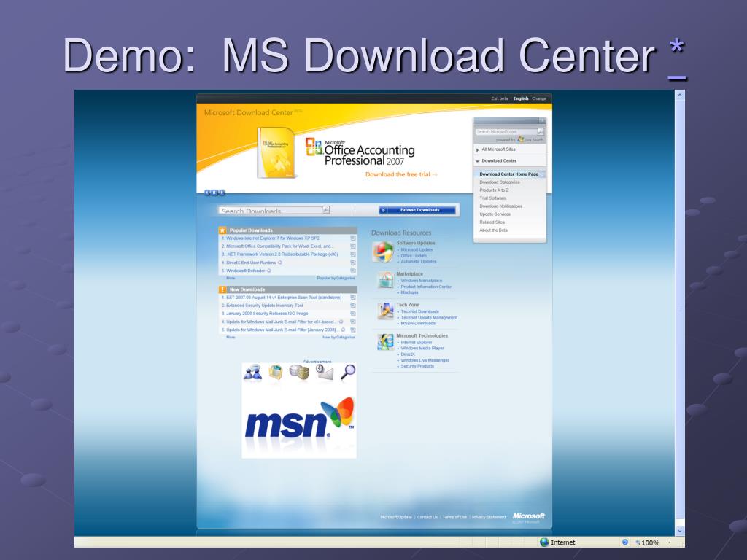Click the details icon beside Security Releases ISO row

tap(353, 314)
